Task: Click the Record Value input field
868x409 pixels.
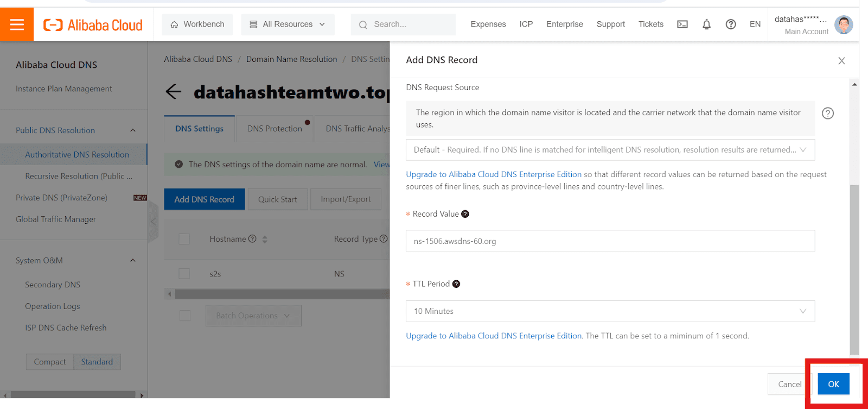Action: [x=610, y=241]
